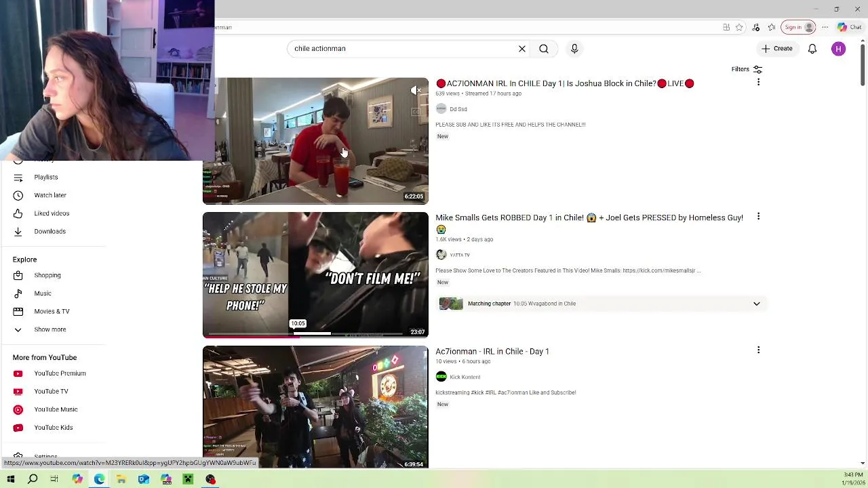The height and width of the screenshot is (488, 868).
Task: Open the YATTA TV channel
Action: click(x=459, y=255)
